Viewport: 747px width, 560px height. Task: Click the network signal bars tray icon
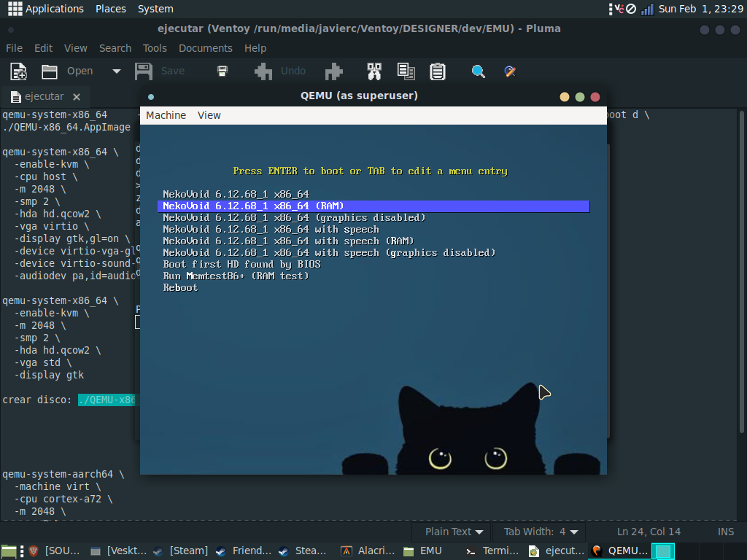pyautogui.click(x=648, y=9)
